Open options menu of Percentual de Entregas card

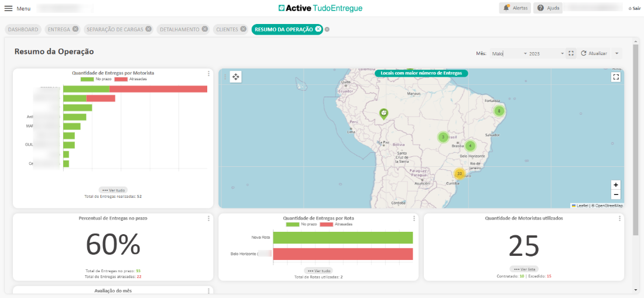pyautogui.click(x=208, y=218)
